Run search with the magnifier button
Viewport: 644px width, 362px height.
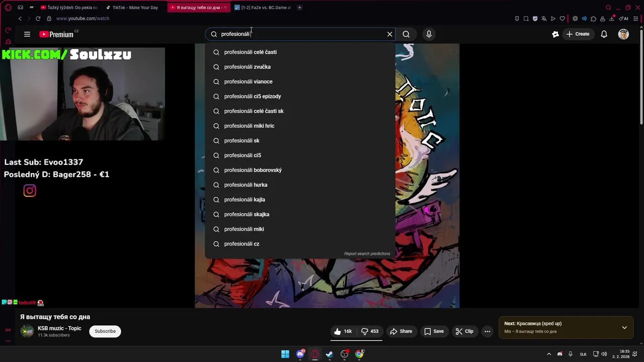[406, 34]
